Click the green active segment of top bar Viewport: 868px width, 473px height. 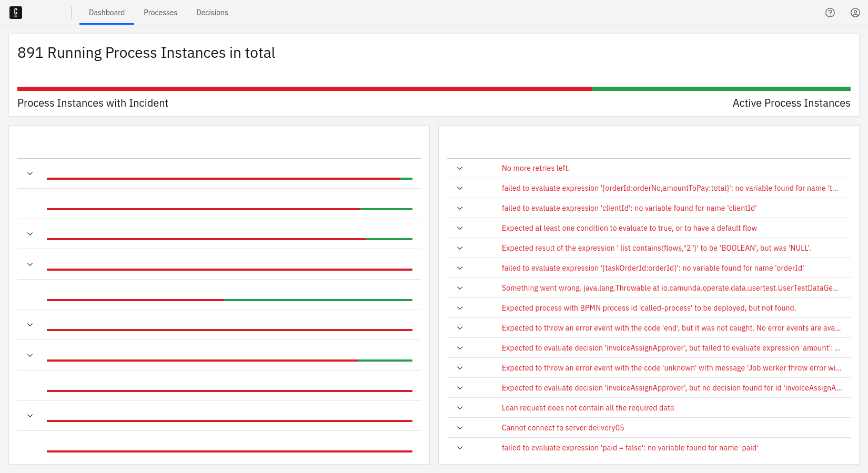[721, 89]
